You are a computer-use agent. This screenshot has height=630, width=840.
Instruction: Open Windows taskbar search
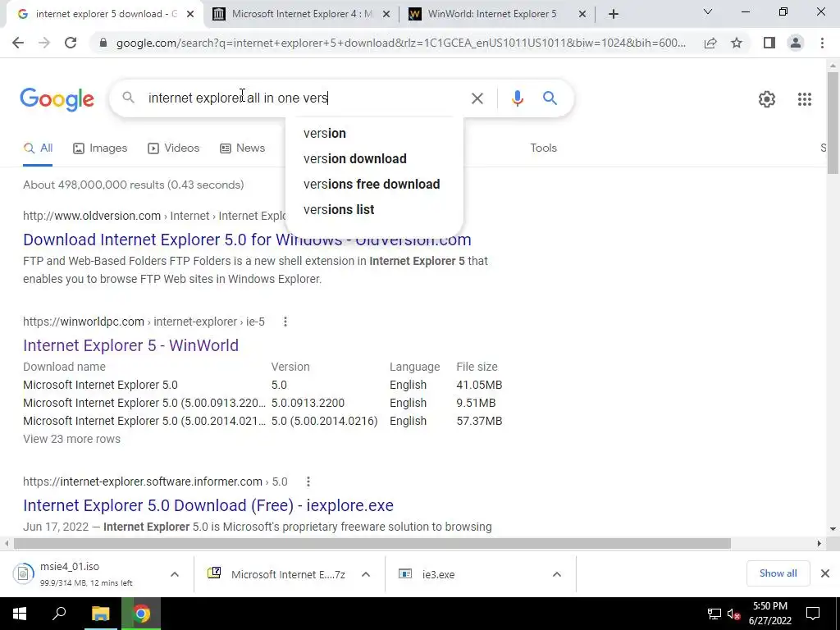pos(59,614)
